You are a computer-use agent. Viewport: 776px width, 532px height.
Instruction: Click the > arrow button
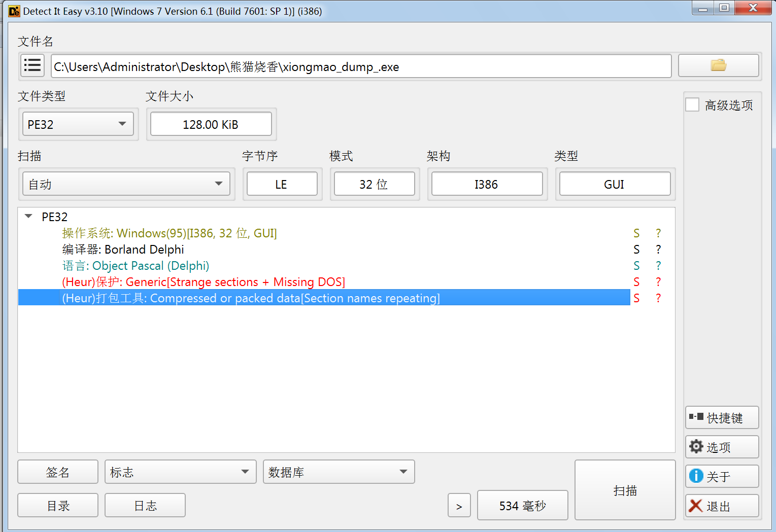pyautogui.click(x=459, y=505)
